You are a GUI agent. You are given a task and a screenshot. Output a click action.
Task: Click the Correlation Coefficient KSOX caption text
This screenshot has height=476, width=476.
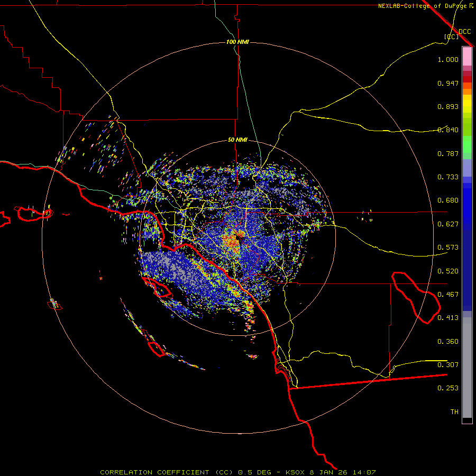tap(237, 472)
